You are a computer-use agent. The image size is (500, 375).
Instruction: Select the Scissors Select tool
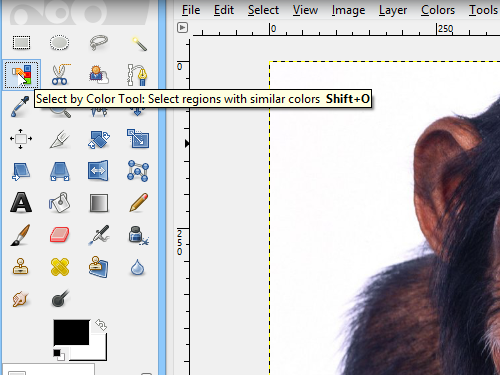pos(60,75)
